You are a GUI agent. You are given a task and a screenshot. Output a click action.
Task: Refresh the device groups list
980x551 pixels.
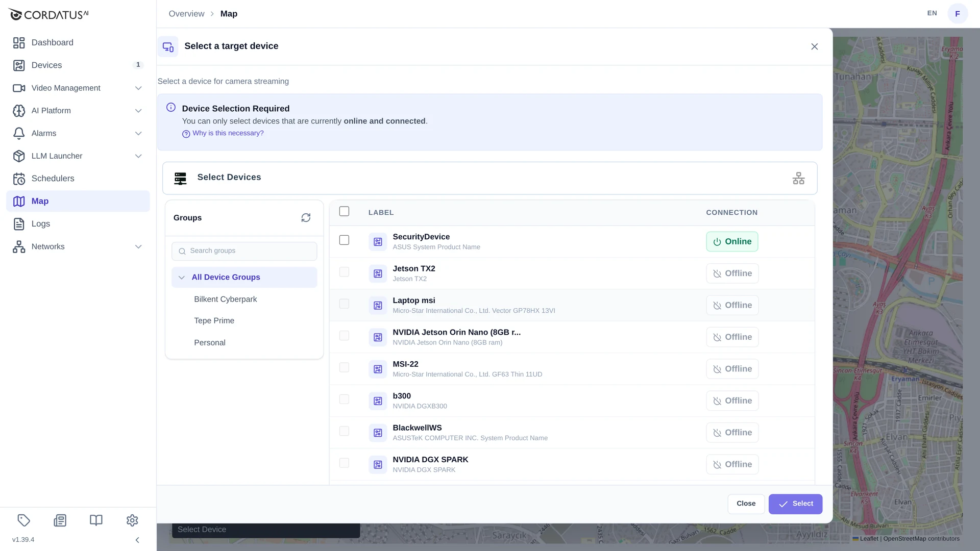pos(306,218)
